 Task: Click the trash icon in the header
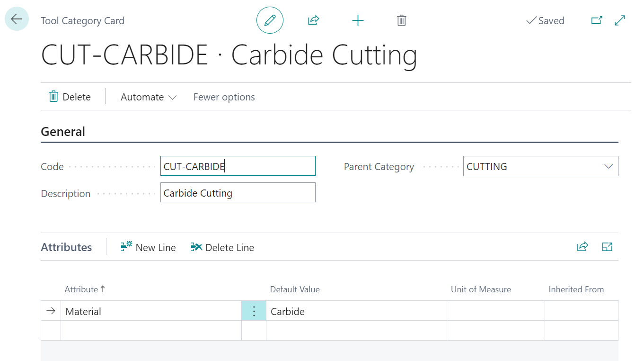(401, 20)
